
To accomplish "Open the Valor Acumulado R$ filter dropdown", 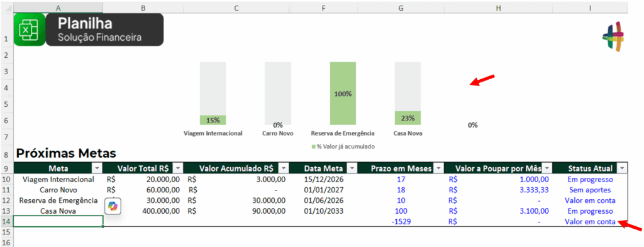I will (x=284, y=168).
